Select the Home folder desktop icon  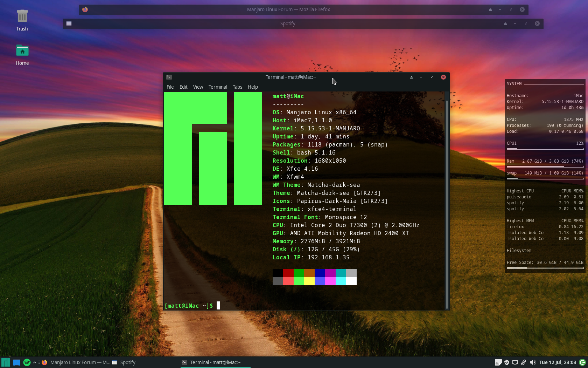coord(22,55)
